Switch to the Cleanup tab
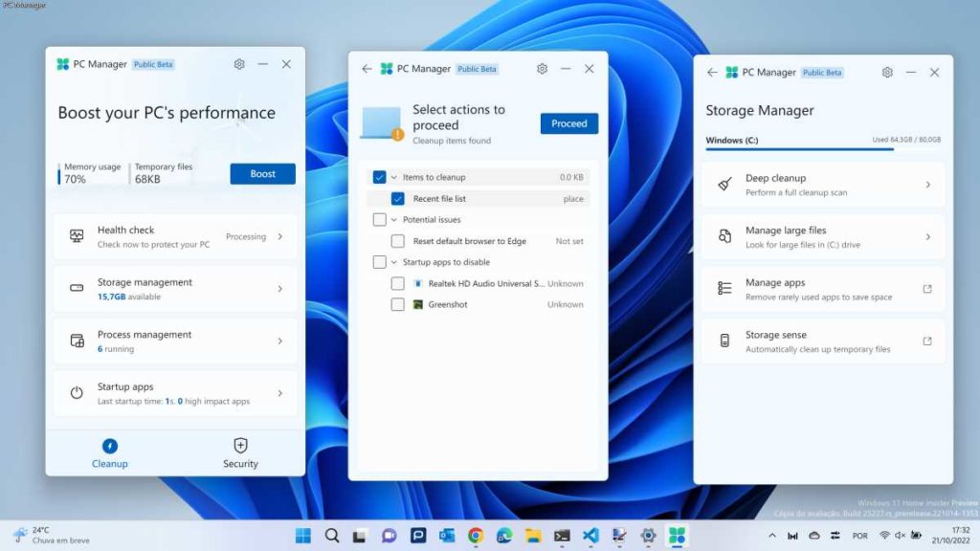 click(x=110, y=453)
